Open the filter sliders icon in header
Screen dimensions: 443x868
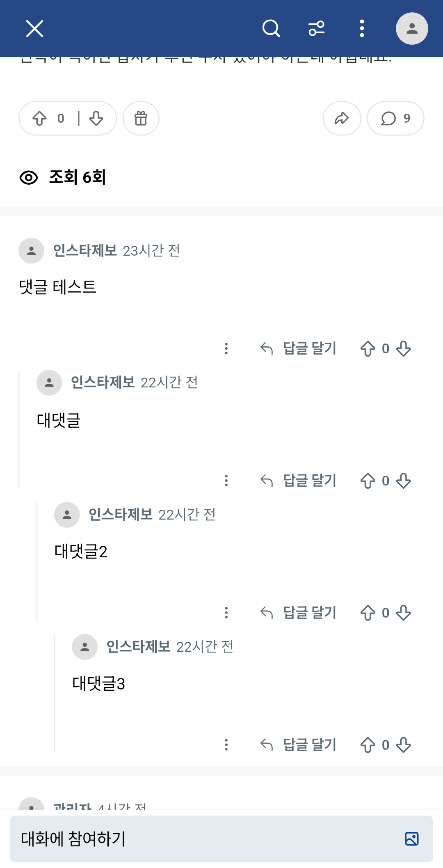316,28
